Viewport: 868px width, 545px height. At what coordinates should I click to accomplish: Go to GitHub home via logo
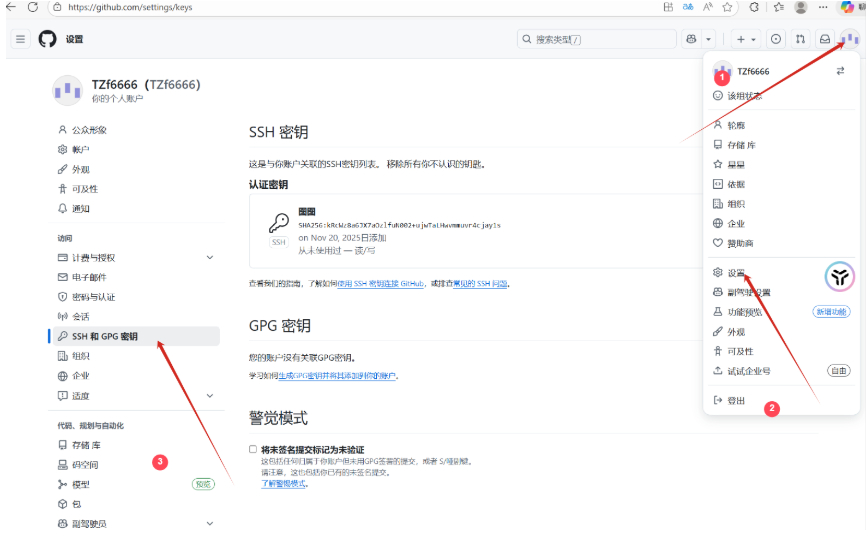pos(48,39)
